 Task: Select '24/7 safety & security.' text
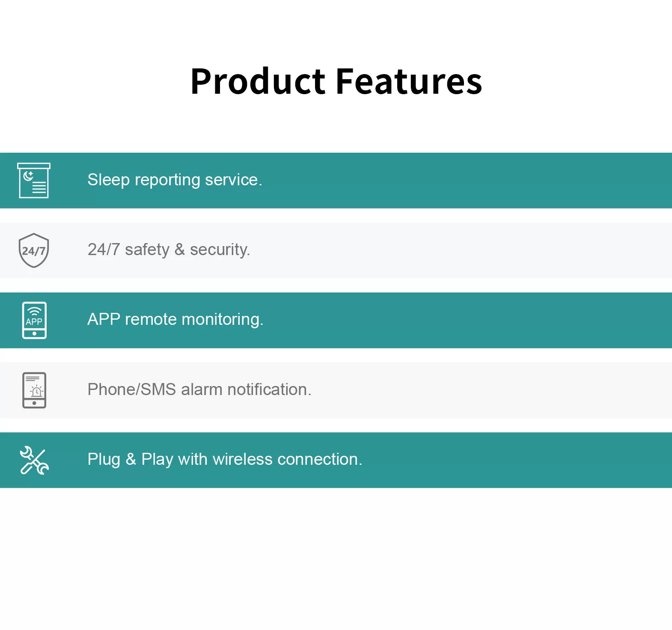(x=169, y=250)
